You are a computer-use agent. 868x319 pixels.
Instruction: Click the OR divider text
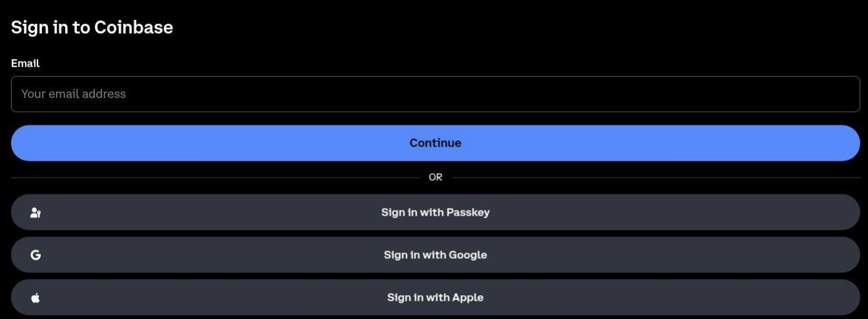point(435,178)
